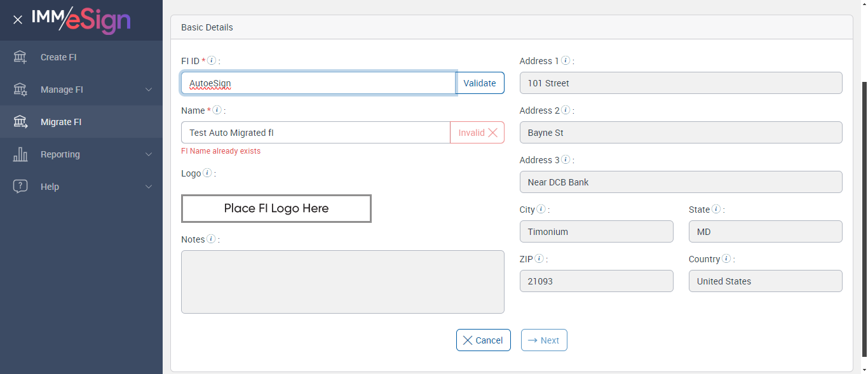Open the Create FI menu item
868x374 pixels.
[58, 57]
